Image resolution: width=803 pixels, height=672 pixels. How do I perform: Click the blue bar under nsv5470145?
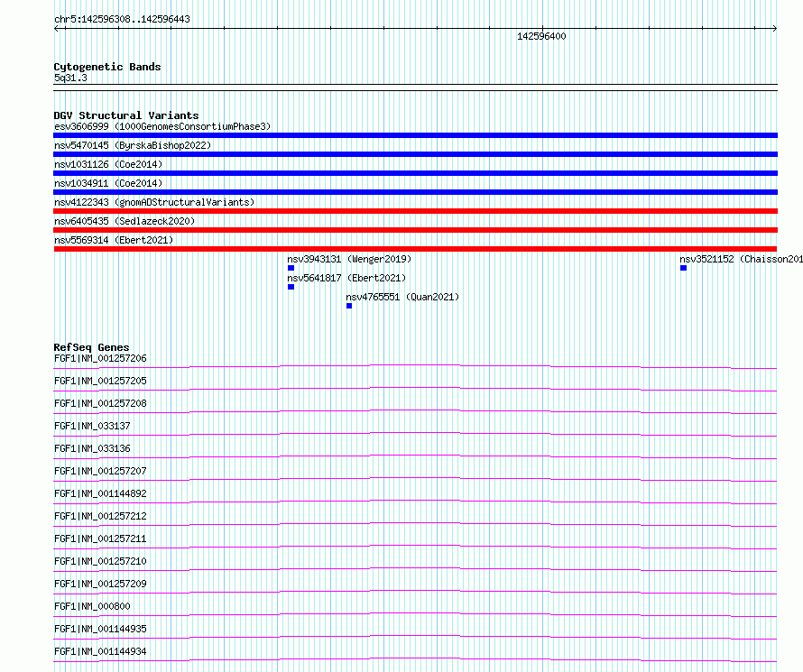point(415,154)
